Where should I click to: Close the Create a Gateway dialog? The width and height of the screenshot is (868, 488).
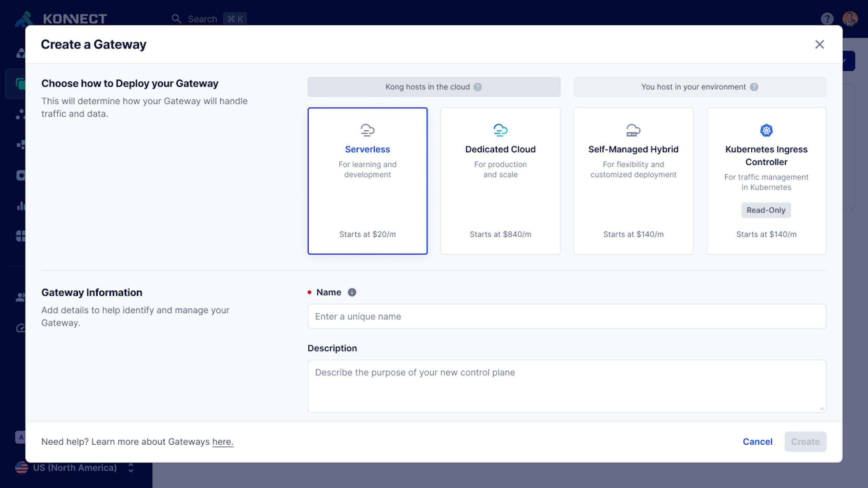819,44
